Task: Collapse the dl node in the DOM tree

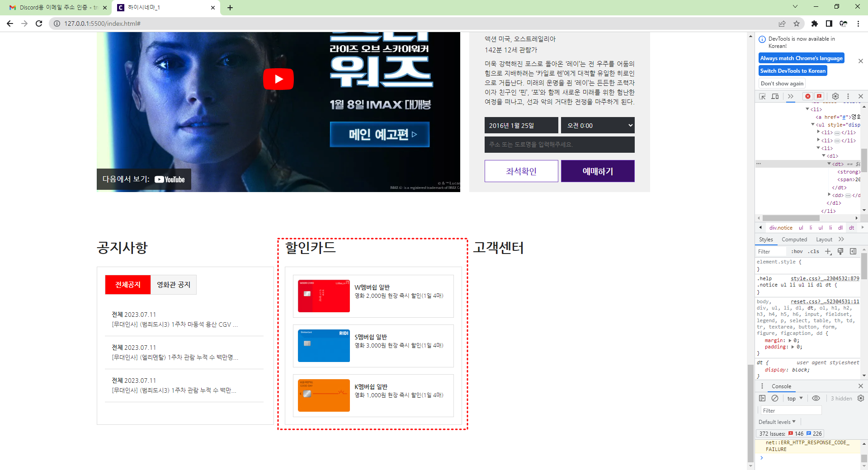Action: point(824,155)
